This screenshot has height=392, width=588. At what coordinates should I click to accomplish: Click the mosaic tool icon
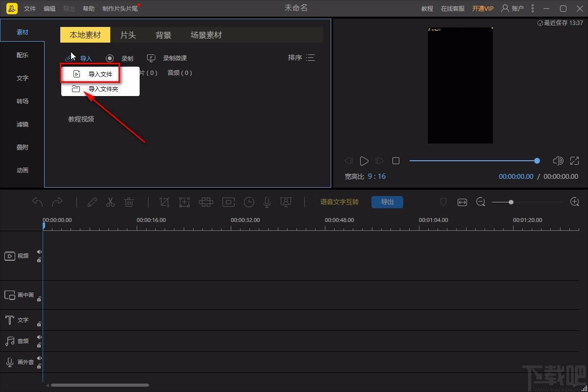coord(206,202)
